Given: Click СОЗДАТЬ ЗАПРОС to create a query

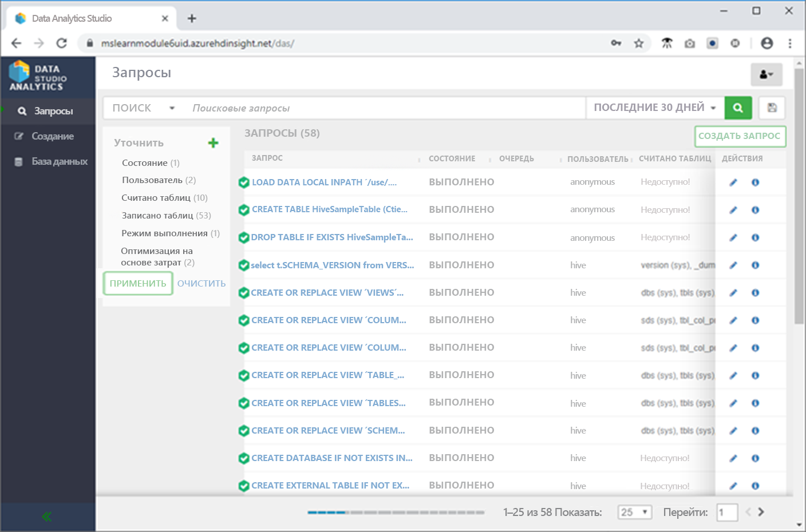Looking at the screenshot, I should [740, 137].
